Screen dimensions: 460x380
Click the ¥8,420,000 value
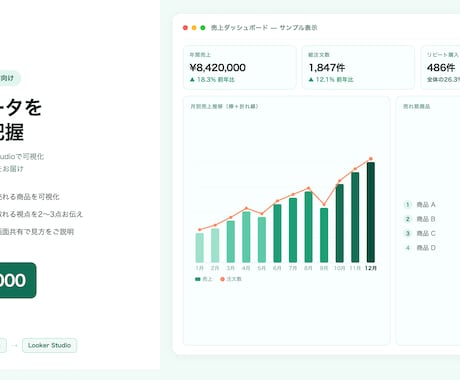pyautogui.click(x=218, y=68)
